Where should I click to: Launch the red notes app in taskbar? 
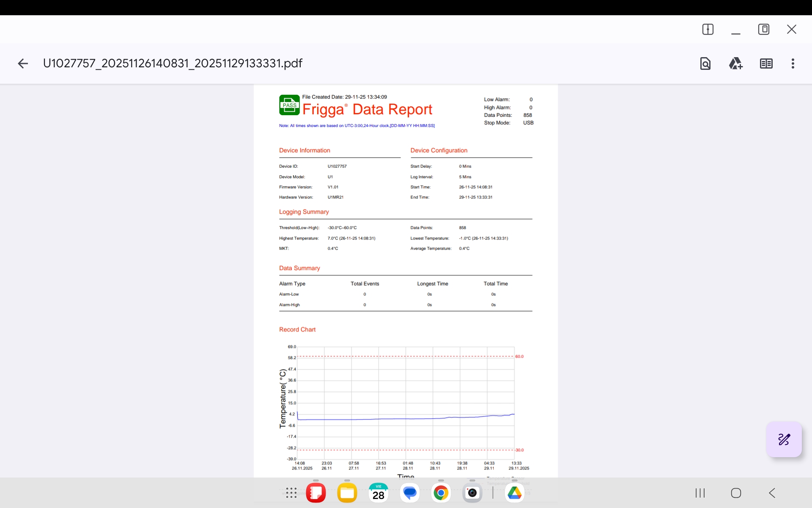(315, 493)
